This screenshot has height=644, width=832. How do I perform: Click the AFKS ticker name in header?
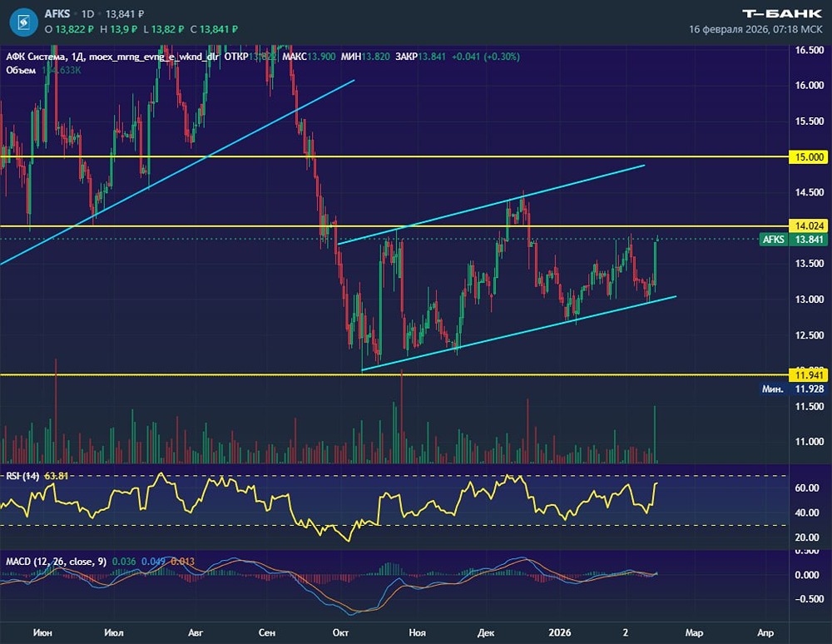click(x=57, y=14)
